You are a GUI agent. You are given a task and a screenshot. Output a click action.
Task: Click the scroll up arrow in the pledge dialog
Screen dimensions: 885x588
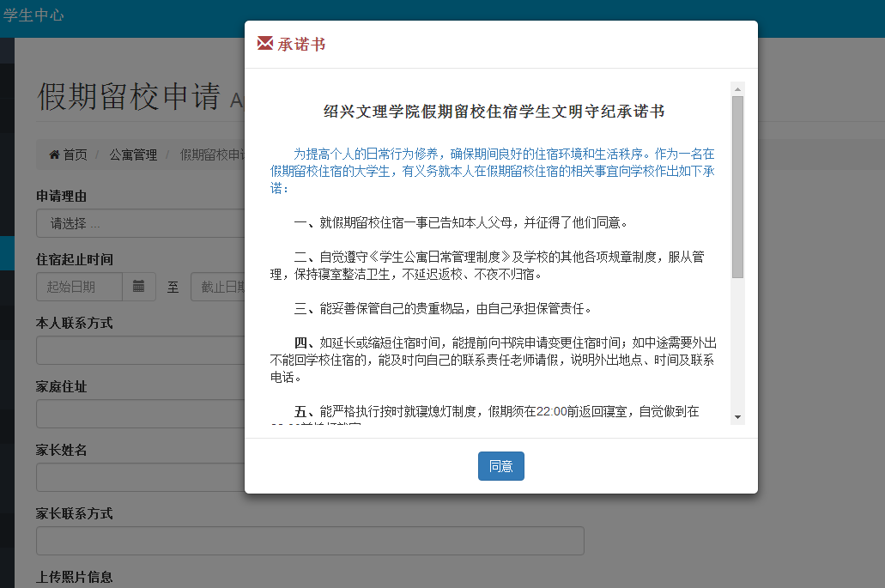737,89
